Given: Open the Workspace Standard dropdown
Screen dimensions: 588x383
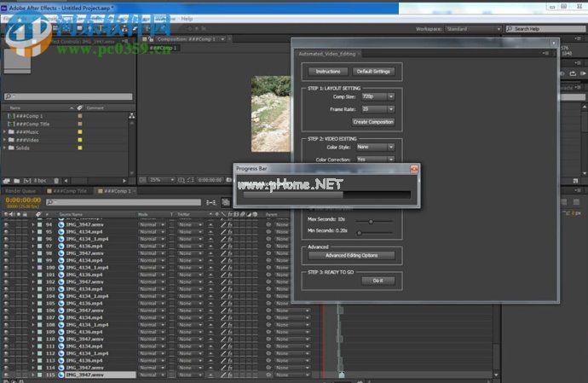Looking at the screenshot, I should coord(473,29).
